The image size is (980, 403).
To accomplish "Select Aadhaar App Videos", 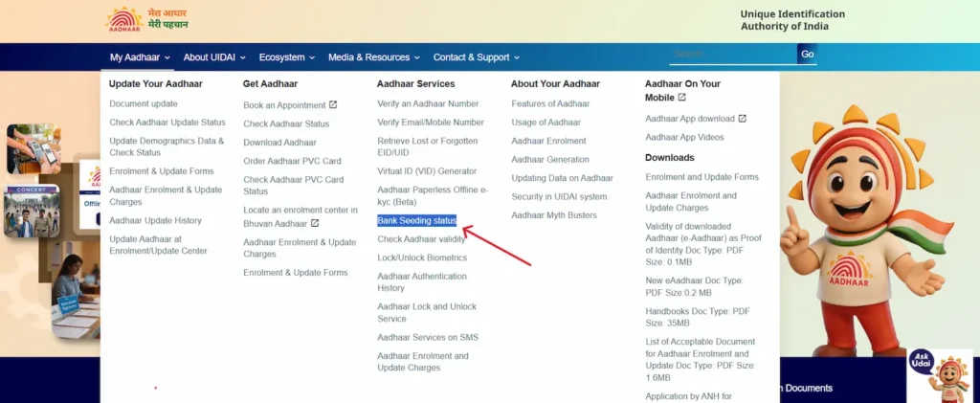I will click(685, 137).
